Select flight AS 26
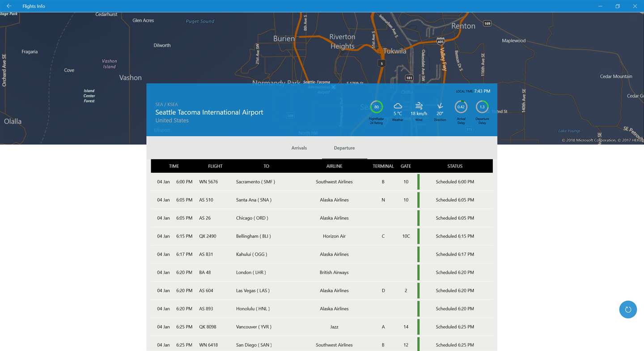The width and height of the screenshot is (644, 351). (x=322, y=218)
